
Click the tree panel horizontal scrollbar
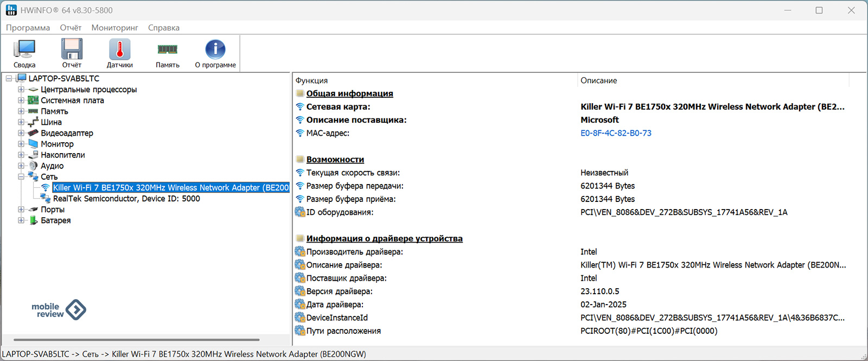[x=136, y=340]
